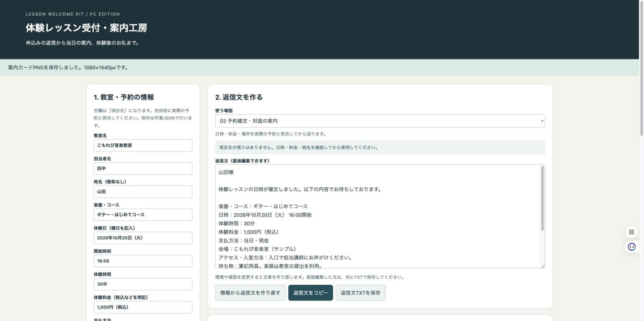
Task: Focus the 体験時間 field showing 30分
Action: pos(143,284)
